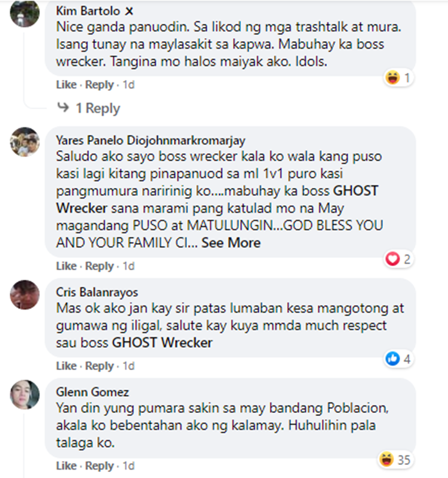448x478 pixels.
Task: Click the haha reaction on Kim Bartolo's comment
Action: (x=392, y=78)
